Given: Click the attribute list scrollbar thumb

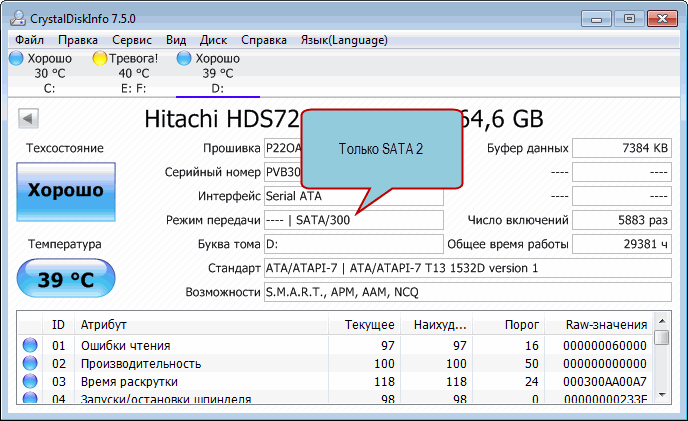Looking at the screenshot, I should click(x=662, y=338).
